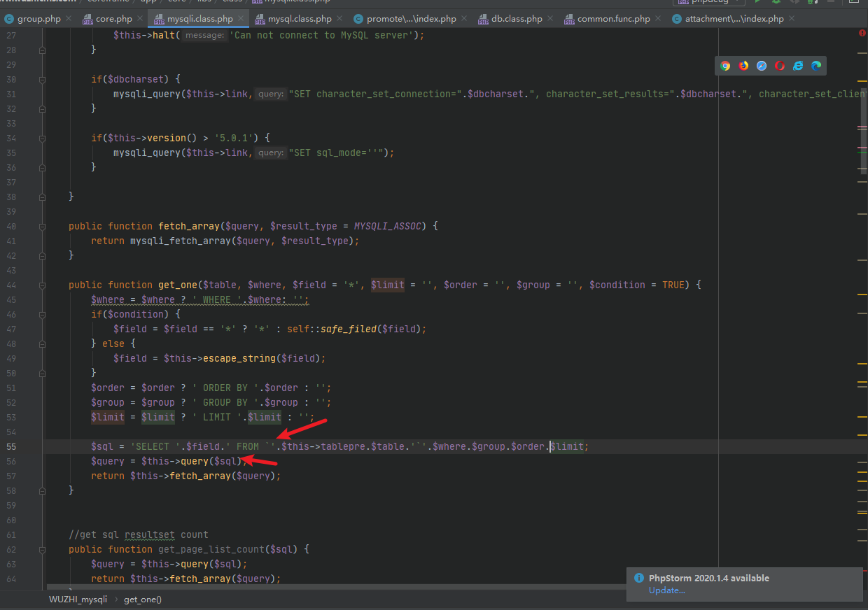Collapse the get_one function at line 44

coord(43,285)
